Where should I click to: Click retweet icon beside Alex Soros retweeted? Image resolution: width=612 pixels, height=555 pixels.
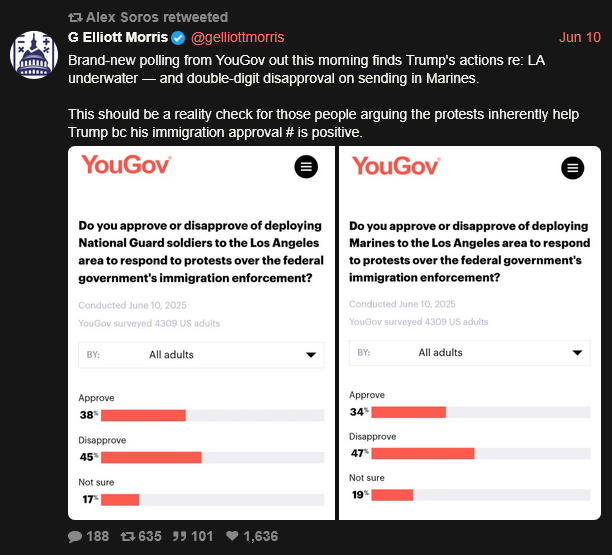point(75,17)
